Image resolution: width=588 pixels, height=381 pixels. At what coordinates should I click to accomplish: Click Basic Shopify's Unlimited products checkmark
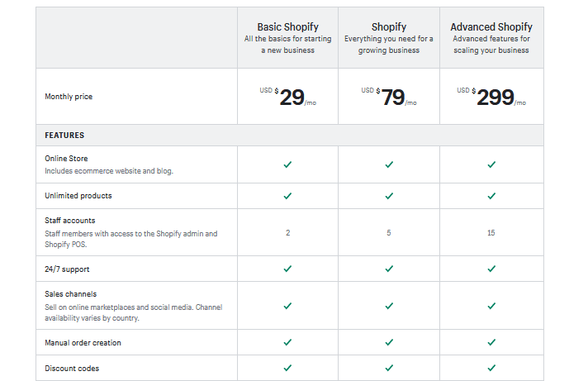[x=287, y=196]
